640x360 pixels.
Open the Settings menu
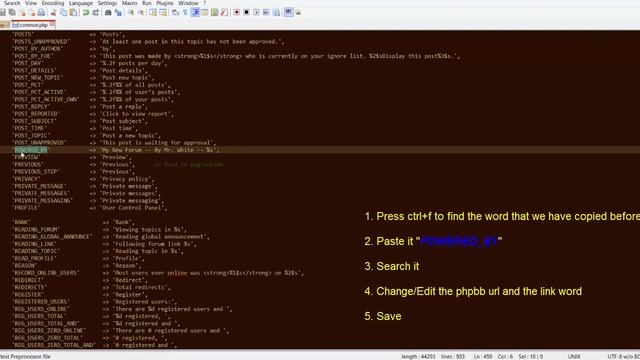107,3
